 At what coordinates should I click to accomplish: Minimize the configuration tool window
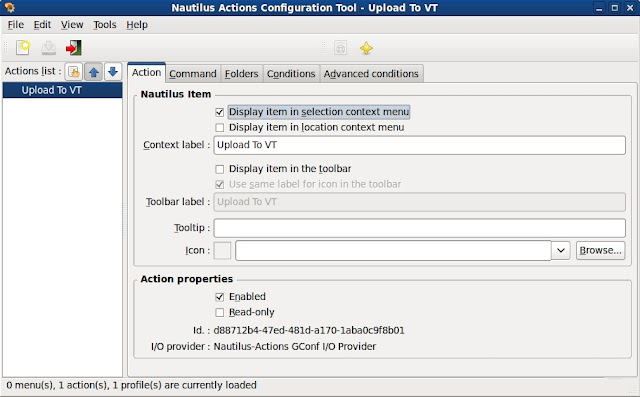click(x=599, y=8)
